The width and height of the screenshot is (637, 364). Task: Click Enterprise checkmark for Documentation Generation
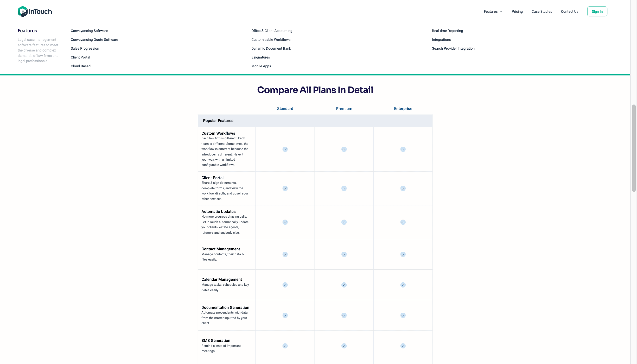pos(403,315)
